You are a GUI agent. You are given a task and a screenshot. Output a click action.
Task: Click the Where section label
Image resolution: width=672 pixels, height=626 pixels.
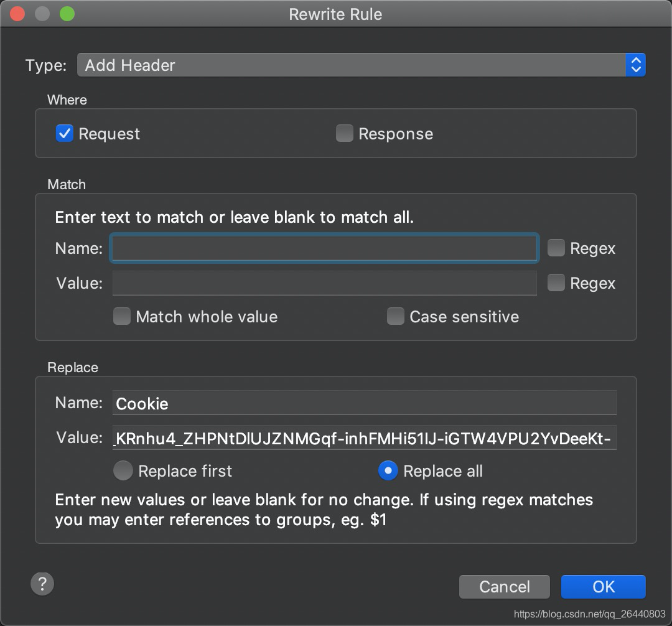coord(67,100)
